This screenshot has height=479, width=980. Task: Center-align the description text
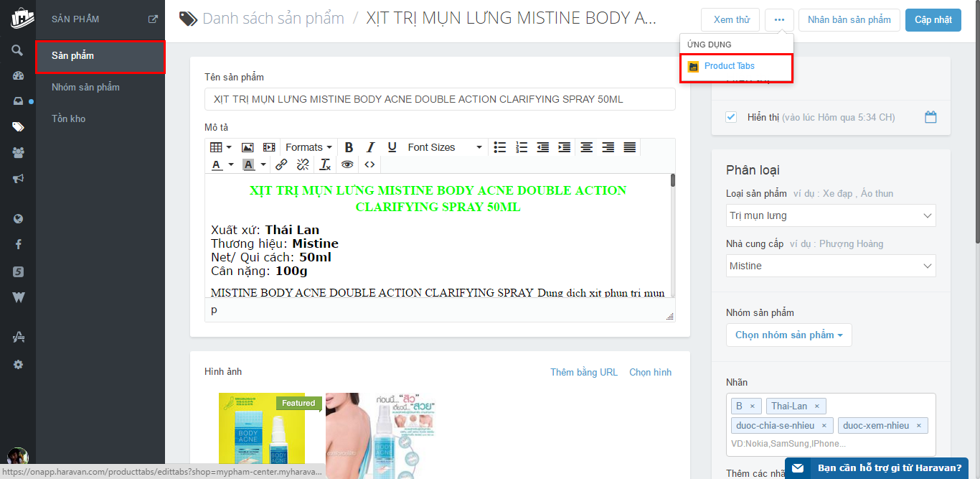(587, 147)
